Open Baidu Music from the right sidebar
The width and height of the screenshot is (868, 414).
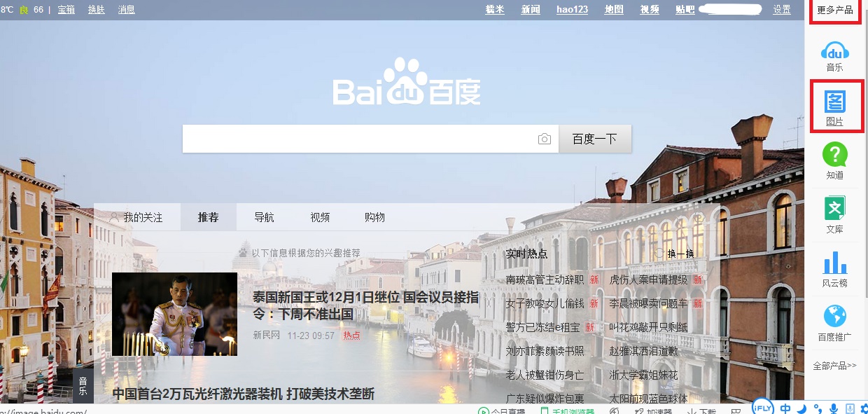point(834,56)
